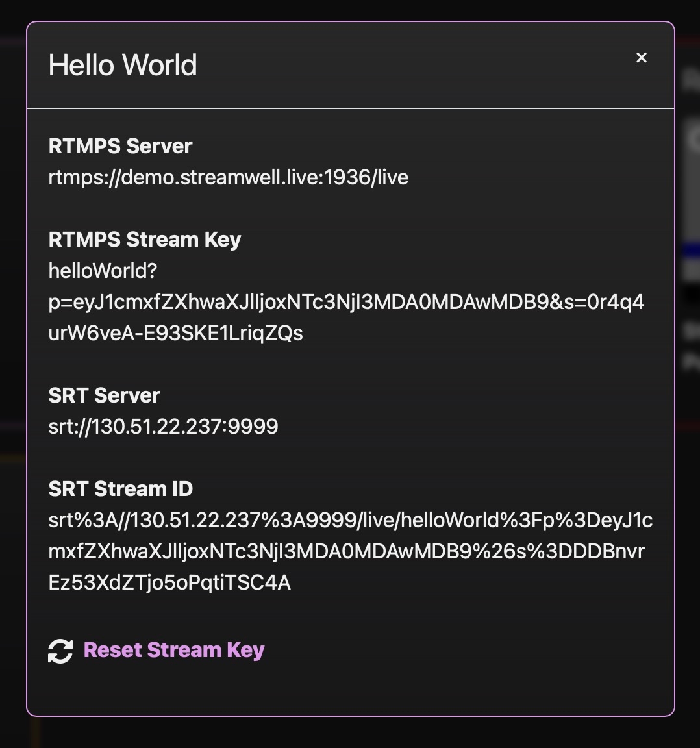Click the stream key line starting urW6veA

click(x=175, y=333)
